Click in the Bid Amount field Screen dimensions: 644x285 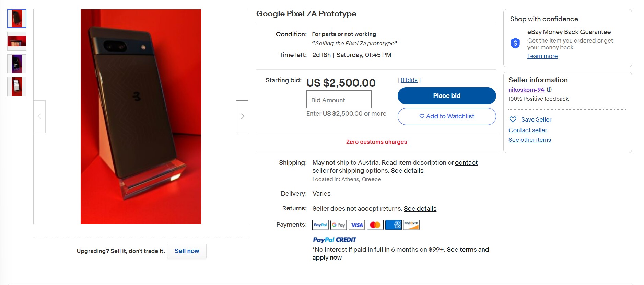[339, 100]
